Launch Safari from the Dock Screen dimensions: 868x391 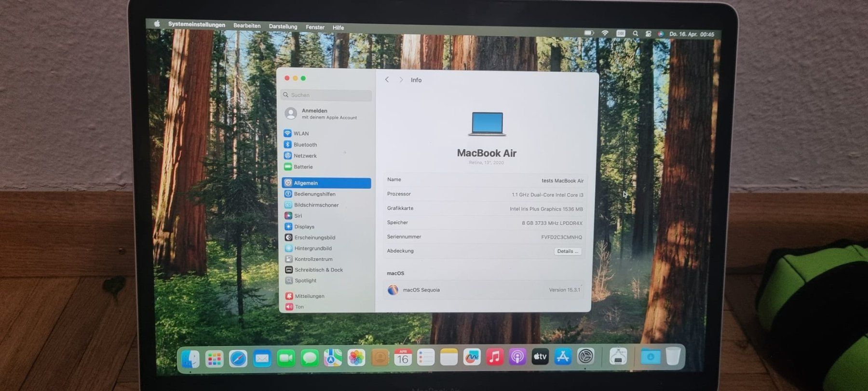[238, 359]
